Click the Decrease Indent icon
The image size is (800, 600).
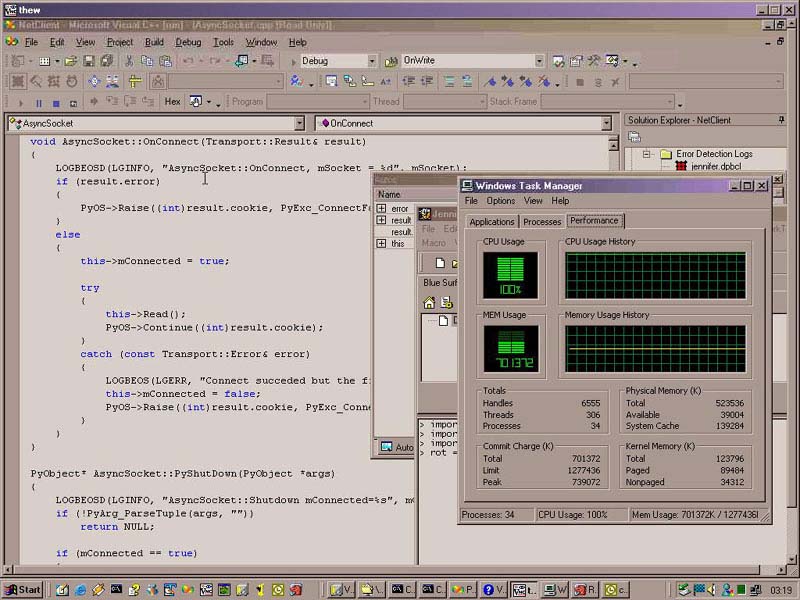(409, 81)
